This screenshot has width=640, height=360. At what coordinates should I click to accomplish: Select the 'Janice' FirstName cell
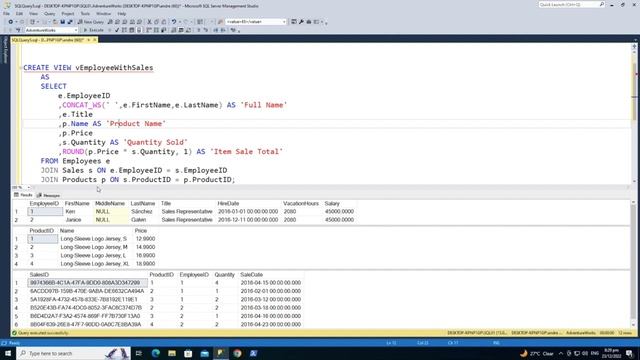coord(78,220)
